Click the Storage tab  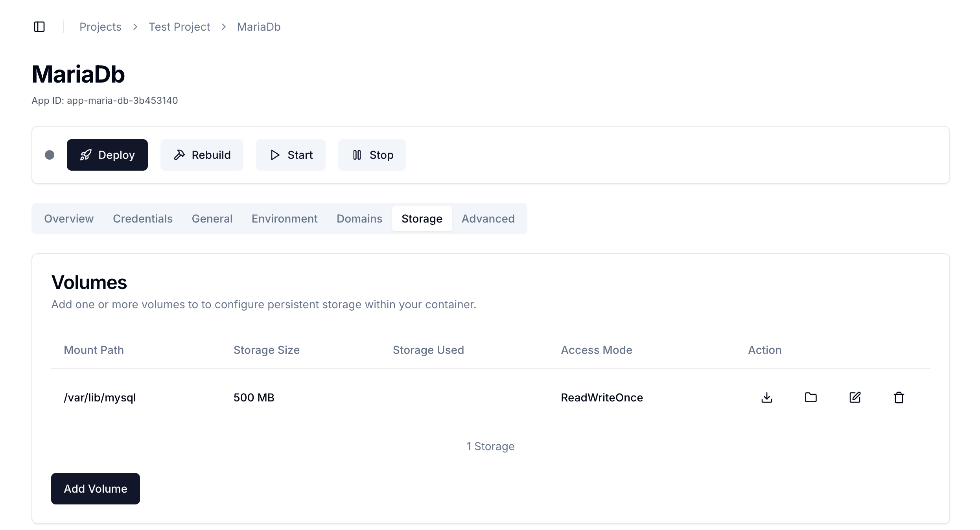pyautogui.click(x=422, y=219)
